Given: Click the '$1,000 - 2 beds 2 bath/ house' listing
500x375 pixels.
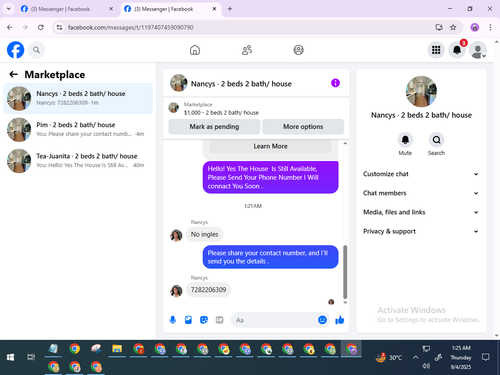Looking at the screenshot, I should tap(221, 113).
